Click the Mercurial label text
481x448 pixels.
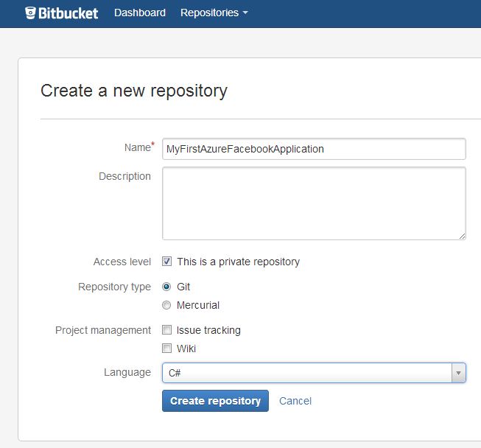click(x=198, y=305)
